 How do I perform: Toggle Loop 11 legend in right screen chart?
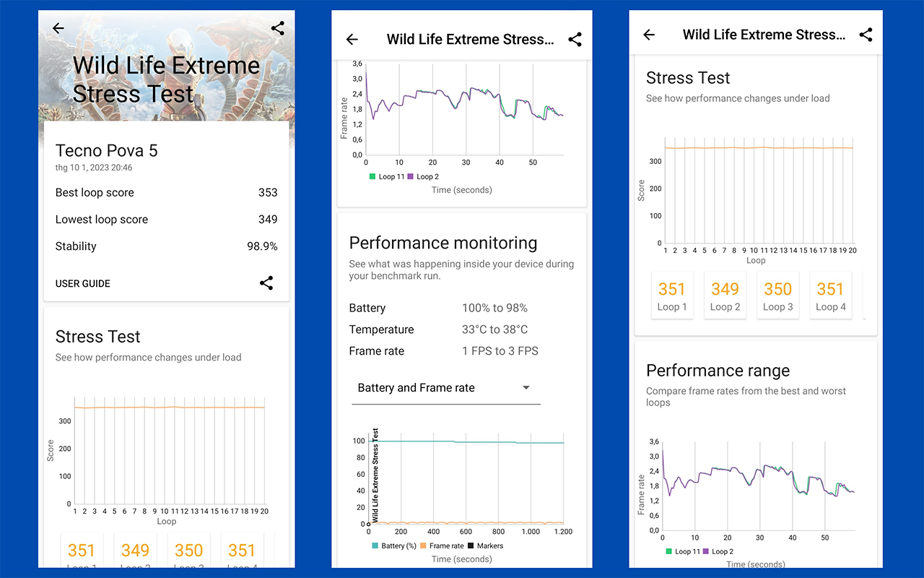pos(683,551)
